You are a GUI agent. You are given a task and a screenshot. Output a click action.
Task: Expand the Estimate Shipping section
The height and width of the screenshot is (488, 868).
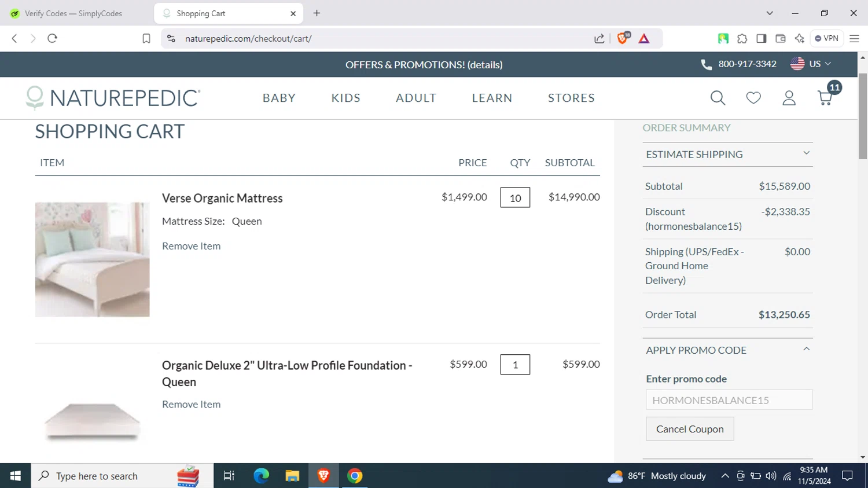pos(727,155)
